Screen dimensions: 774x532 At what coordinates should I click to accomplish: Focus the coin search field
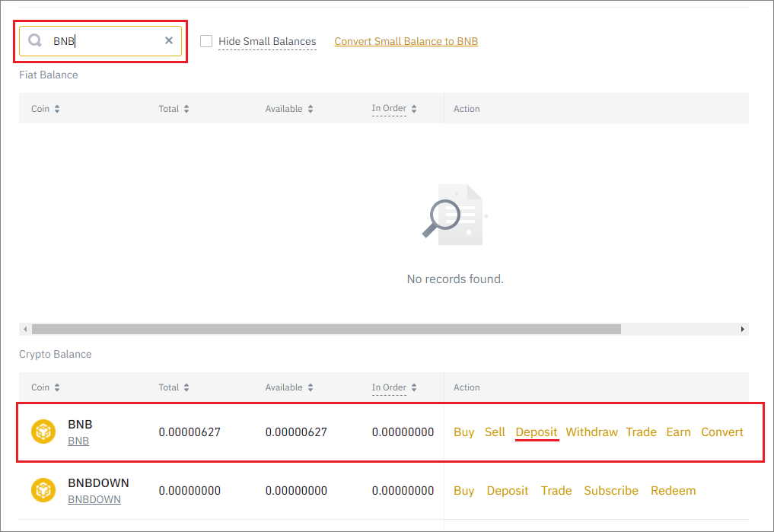100,41
